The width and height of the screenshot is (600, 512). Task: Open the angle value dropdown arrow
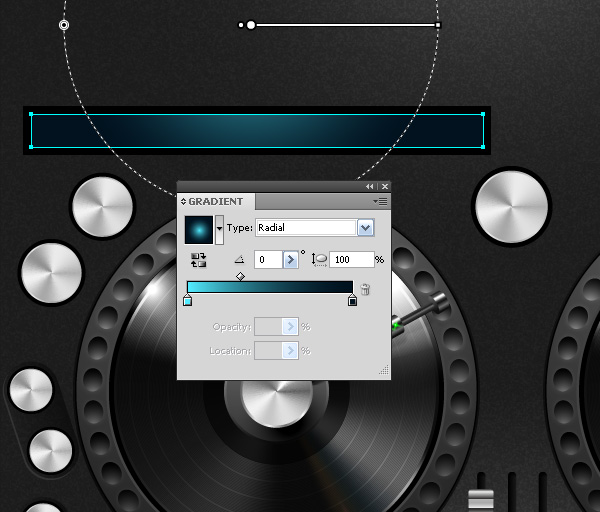290,260
